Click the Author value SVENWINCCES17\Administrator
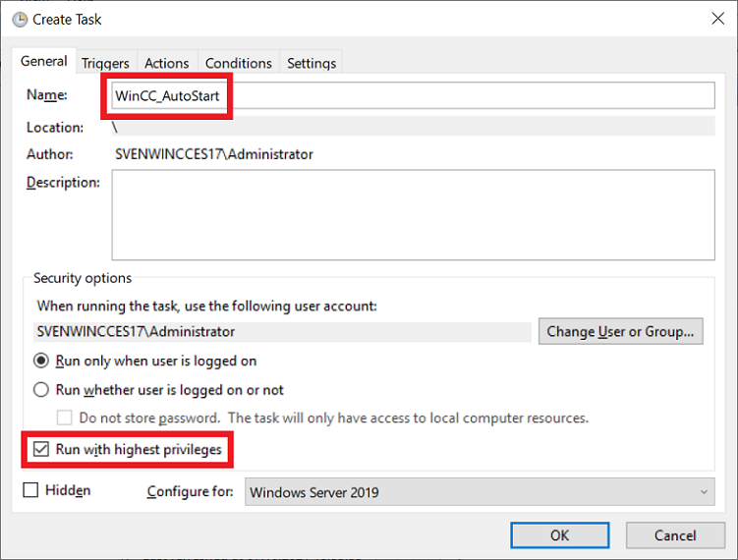The image size is (738, 560). coord(214,154)
